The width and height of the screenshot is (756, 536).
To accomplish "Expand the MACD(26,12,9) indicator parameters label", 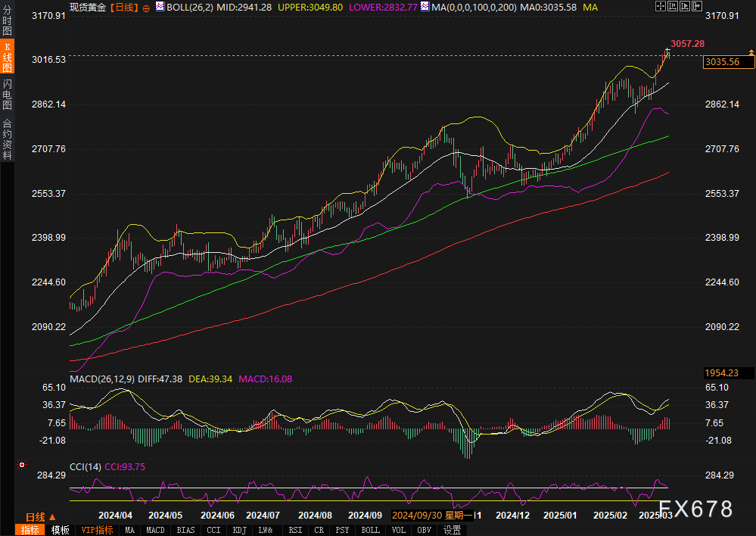I will pyautogui.click(x=102, y=379).
